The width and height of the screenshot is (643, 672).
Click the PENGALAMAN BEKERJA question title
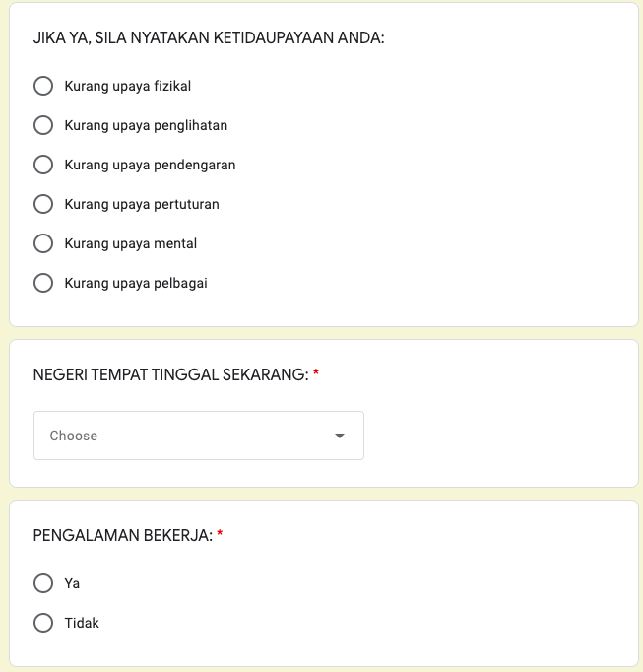click(x=123, y=535)
